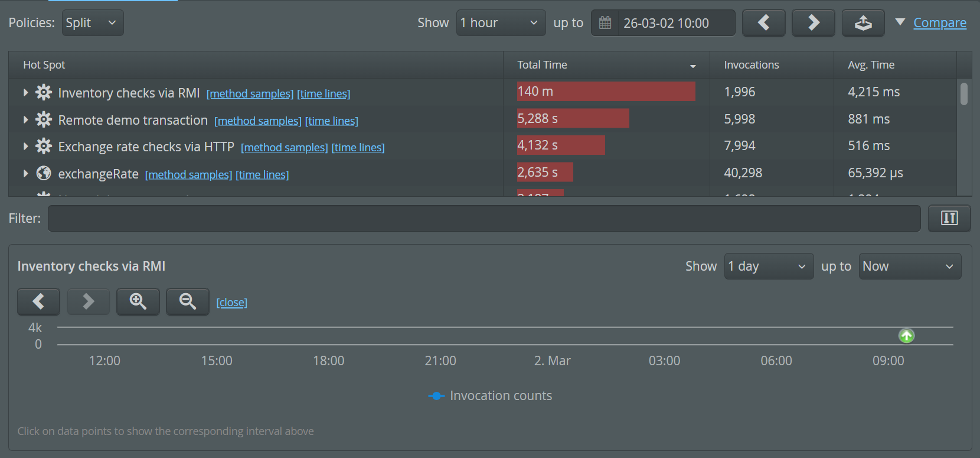
Task: Click the calendar icon beside the date field
Action: [x=605, y=23]
